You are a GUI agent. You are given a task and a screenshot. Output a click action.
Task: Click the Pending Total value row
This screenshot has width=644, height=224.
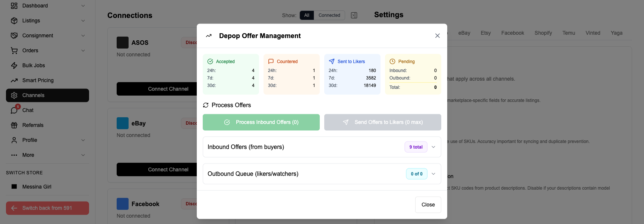coord(413,87)
